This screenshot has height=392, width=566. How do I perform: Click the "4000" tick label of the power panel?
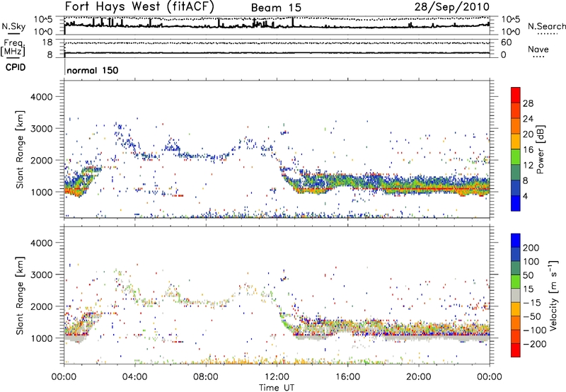[x=42, y=97]
